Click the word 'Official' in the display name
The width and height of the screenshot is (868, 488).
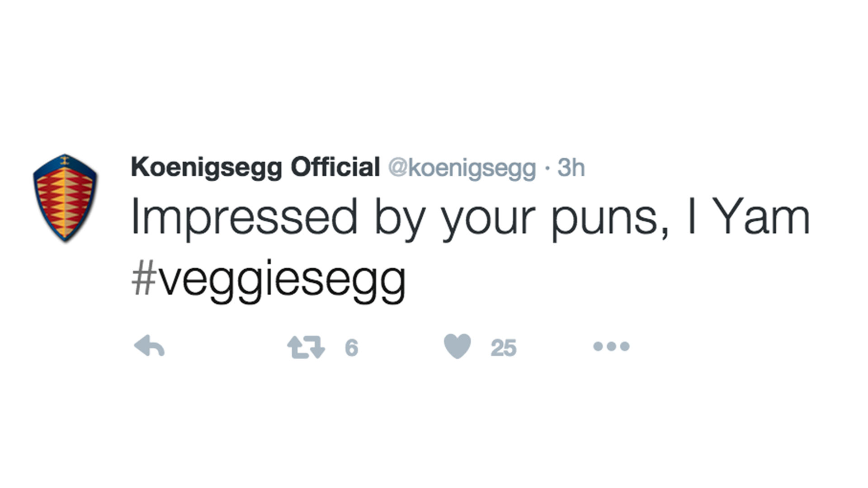point(335,167)
